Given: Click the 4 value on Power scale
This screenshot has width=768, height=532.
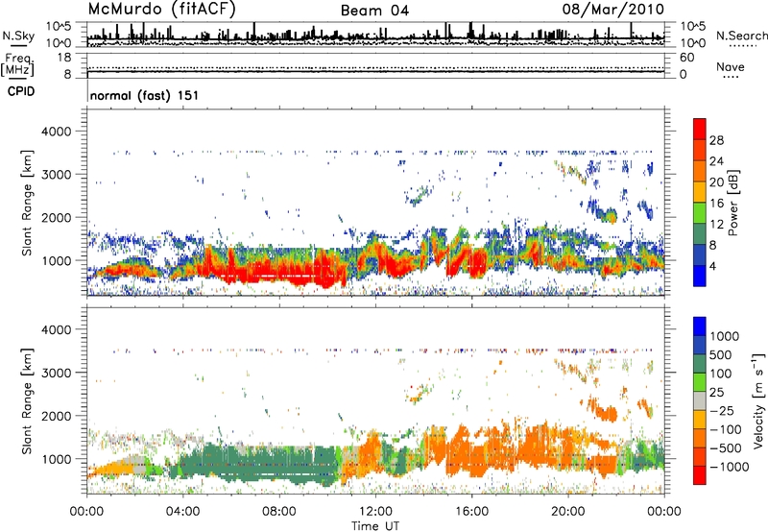Looking at the screenshot, I should tap(712, 266).
